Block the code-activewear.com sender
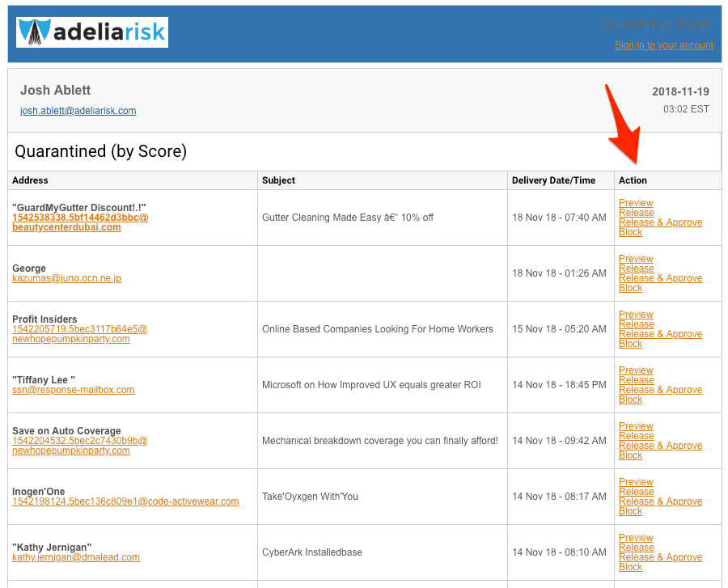728x588 pixels. (x=630, y=510)
